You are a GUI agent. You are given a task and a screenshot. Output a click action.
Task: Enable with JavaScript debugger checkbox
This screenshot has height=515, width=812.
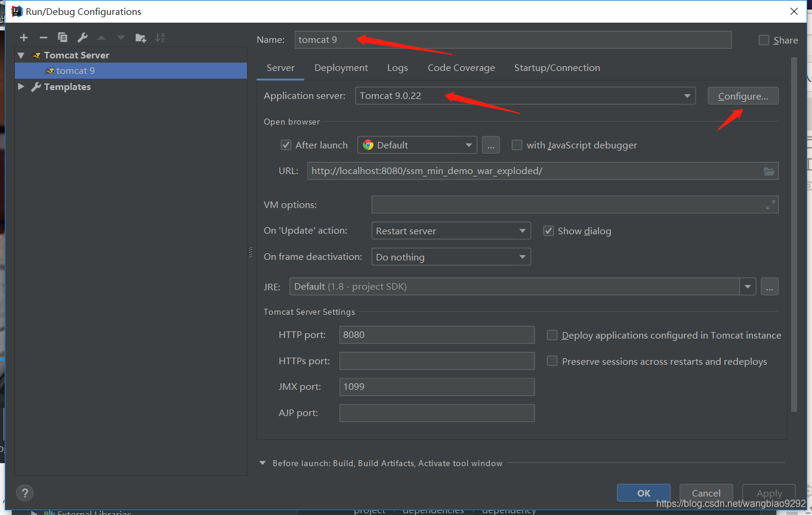tap(517, 145)
